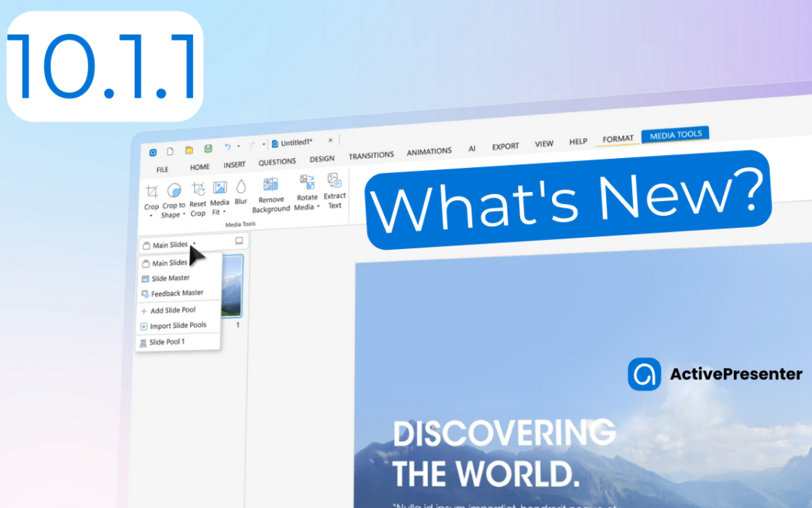Open the Media Fit dropdown
This screenshot has width=812, height=508.
[x=224, y=212]
